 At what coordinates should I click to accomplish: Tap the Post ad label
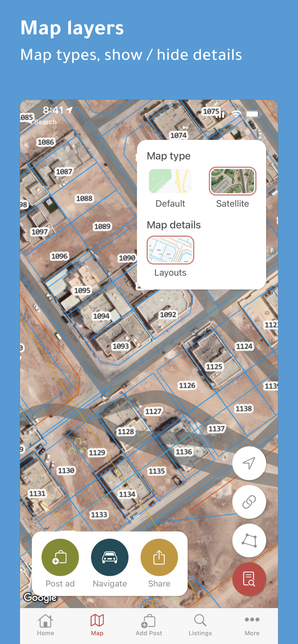60,583
